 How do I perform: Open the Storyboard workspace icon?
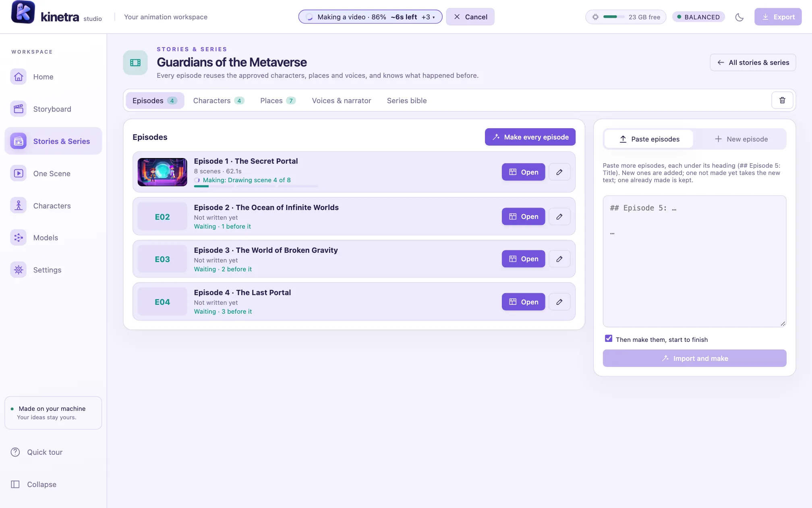coord(19,109)
